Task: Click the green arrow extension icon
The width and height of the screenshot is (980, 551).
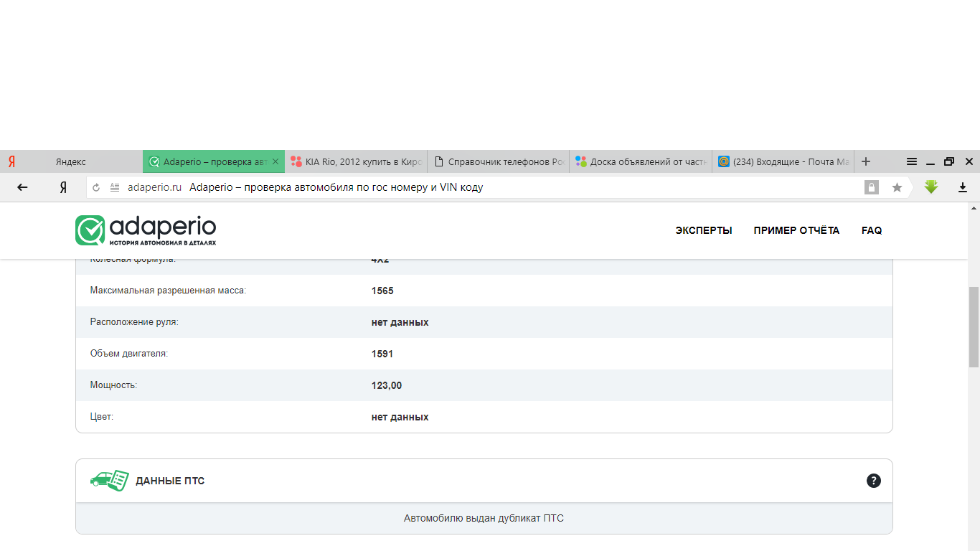Action: click(x=931, y=187)
